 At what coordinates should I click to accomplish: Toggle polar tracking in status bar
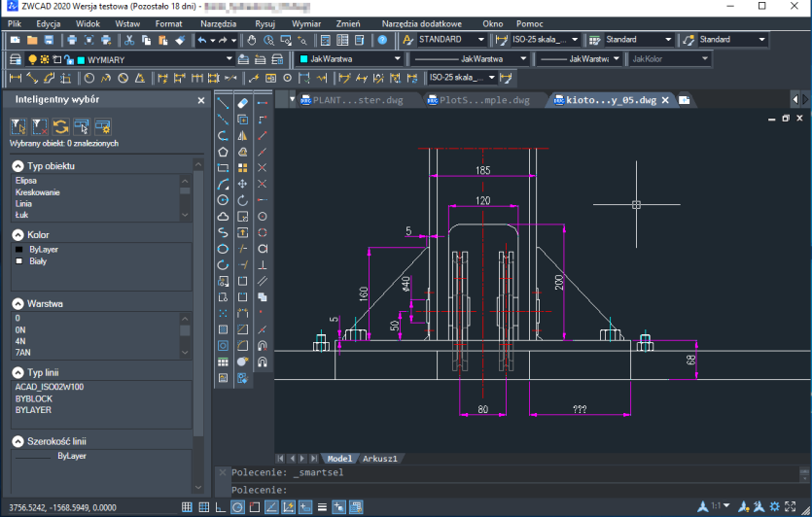(x=237, y=507)
